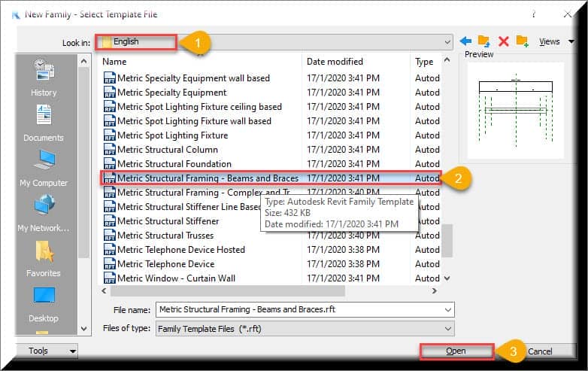Click file list horizontal scroll right arrow
This screenshot has width=588, height=371.
point(435,290)
